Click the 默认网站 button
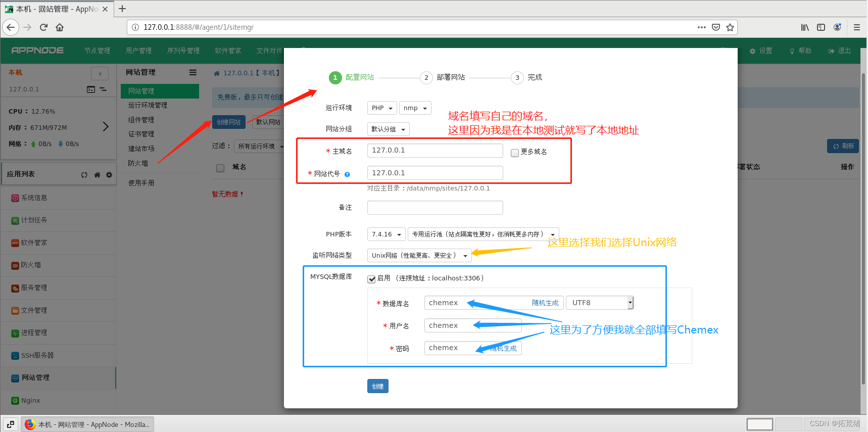The height and width of the screenshot is (432, 868). click(268, 122)
